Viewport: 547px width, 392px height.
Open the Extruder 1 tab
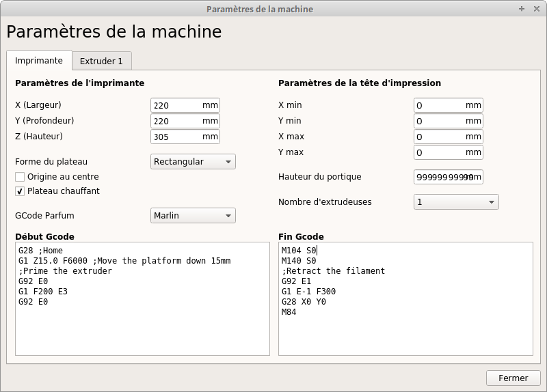[101, 61]
